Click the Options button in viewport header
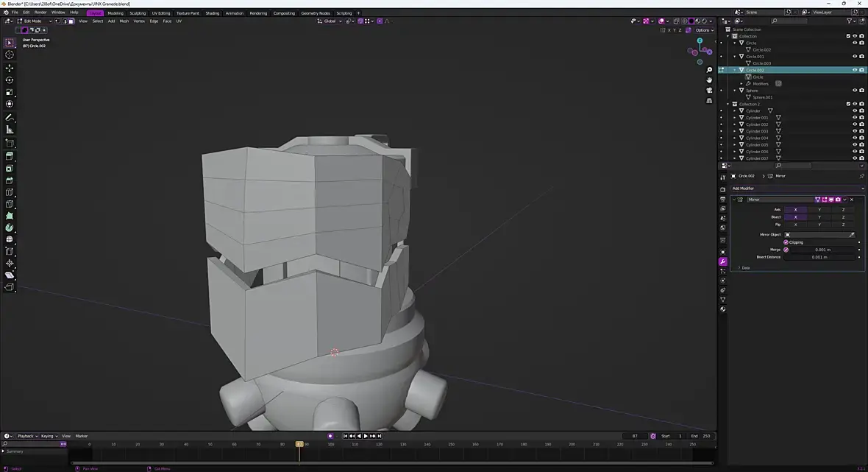868x472 pixels. [704, 30]
